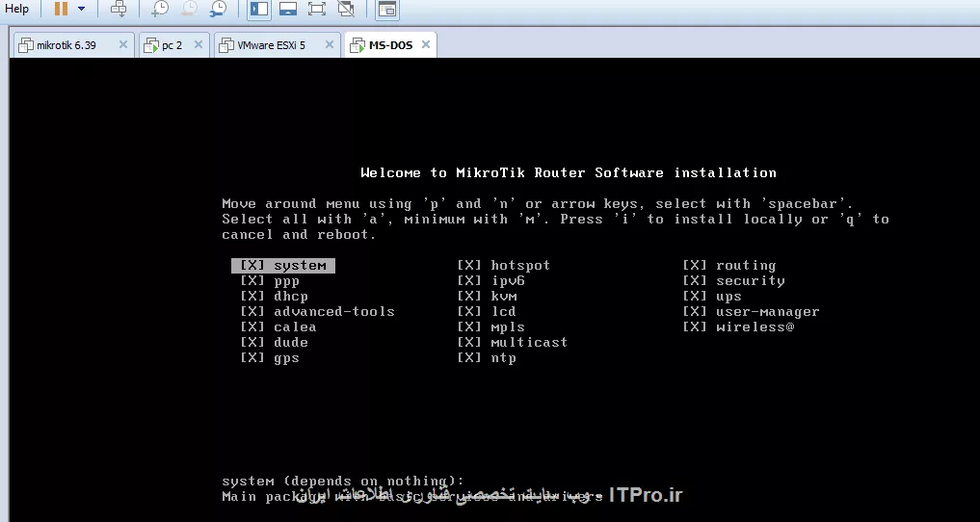This screenshot has width=980, height=522.
Task: Close the VMware ESXi 5 tab
Action: (330, 44)
